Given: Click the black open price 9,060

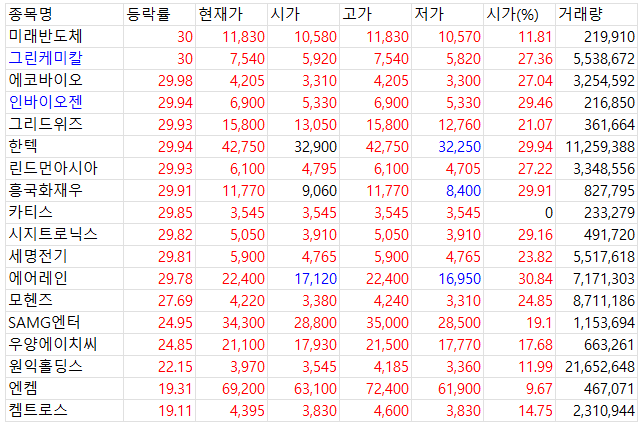Looking at the screenshot, I should [x=319, y=191].
